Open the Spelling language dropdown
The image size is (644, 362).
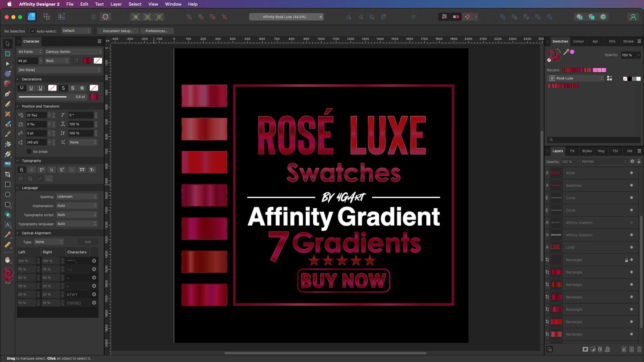tap(77, 197)
